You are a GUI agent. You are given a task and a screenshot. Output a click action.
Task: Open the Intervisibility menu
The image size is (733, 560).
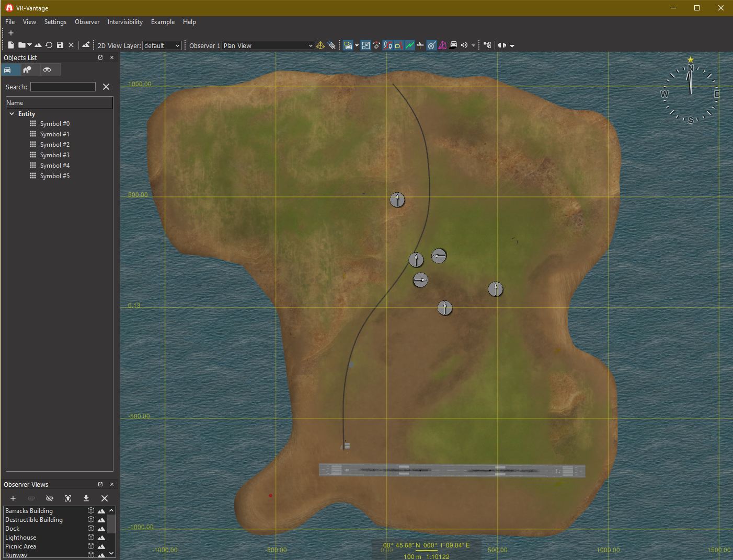(x=125, y=22)
